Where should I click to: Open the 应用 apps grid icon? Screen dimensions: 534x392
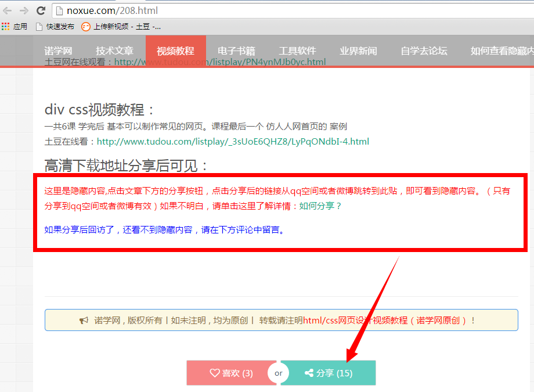5,27
